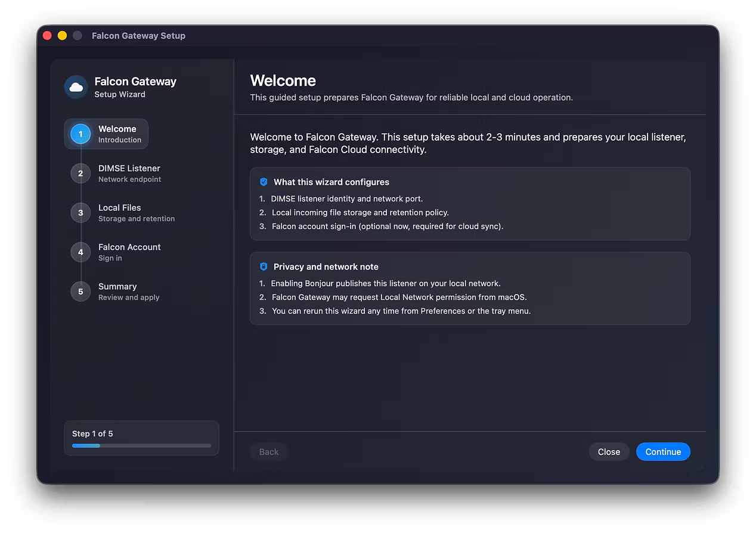Open the Local Files storage step

(119, 212)
